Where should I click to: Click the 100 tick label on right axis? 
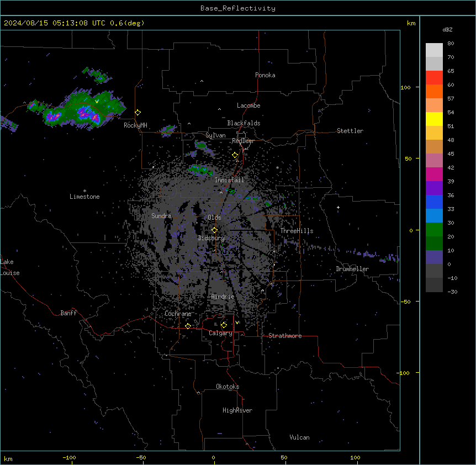point(405,87)
